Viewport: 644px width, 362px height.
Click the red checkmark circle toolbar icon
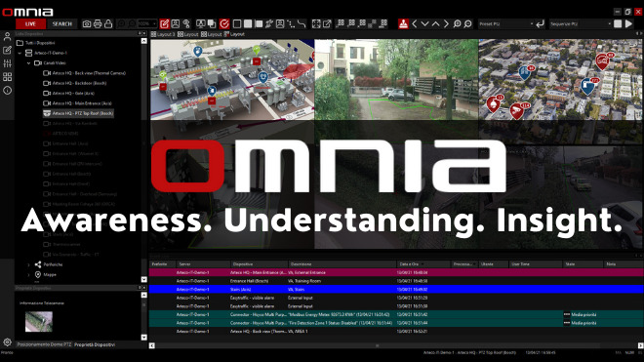[x=224, y=23]
